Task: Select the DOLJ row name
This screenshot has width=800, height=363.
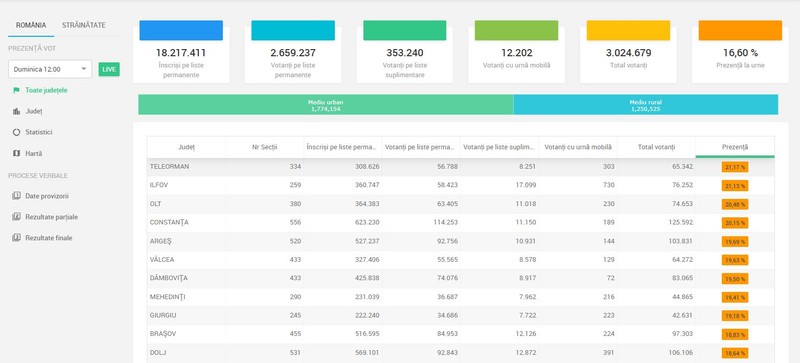Action: coord(157,353)
